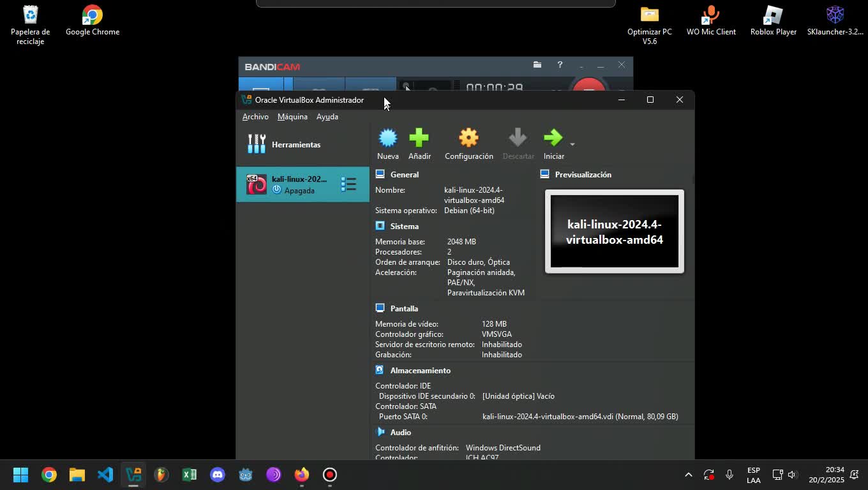This screenshot has width=868, height=490.
Task: Click the Previsualización section header
Action: point(583,174)
